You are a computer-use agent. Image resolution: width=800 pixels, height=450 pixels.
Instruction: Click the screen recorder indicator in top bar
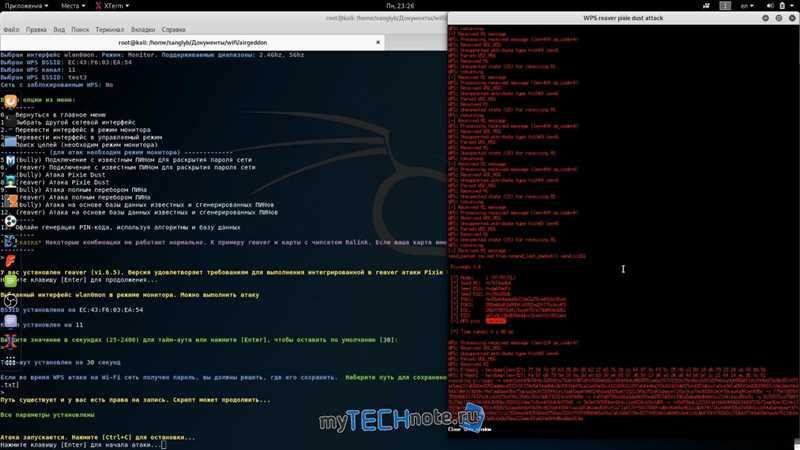click(706, 6)
